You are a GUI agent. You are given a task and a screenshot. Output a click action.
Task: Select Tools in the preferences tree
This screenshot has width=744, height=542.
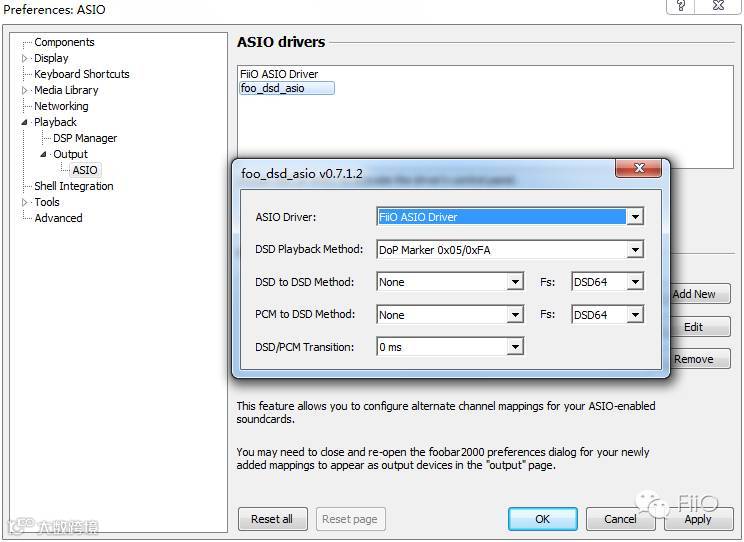click(46, 202)
